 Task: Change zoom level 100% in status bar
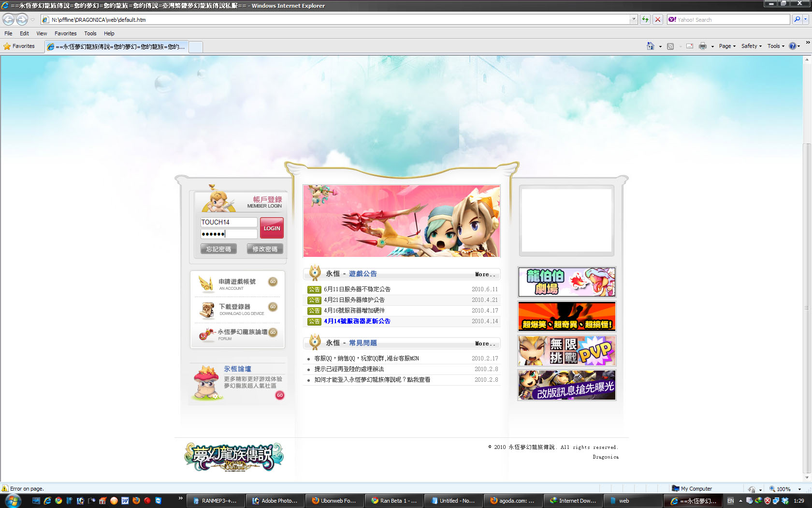[785, 489]
